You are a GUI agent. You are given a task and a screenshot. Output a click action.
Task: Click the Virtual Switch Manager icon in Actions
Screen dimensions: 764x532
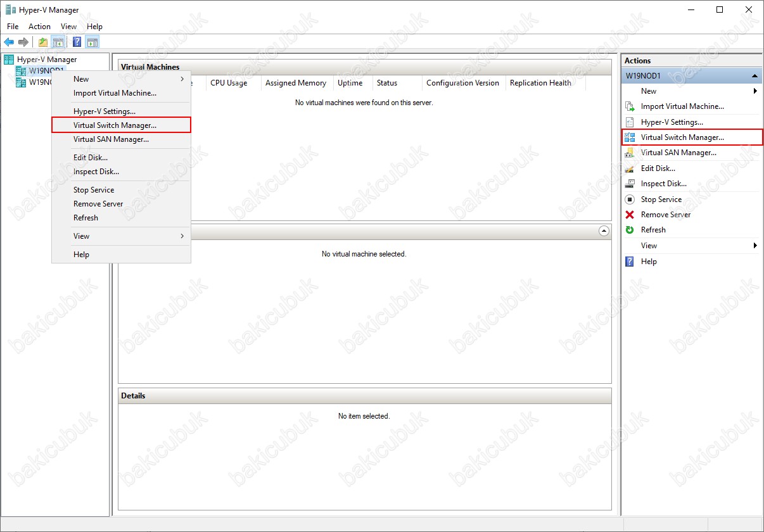[630, 137]
